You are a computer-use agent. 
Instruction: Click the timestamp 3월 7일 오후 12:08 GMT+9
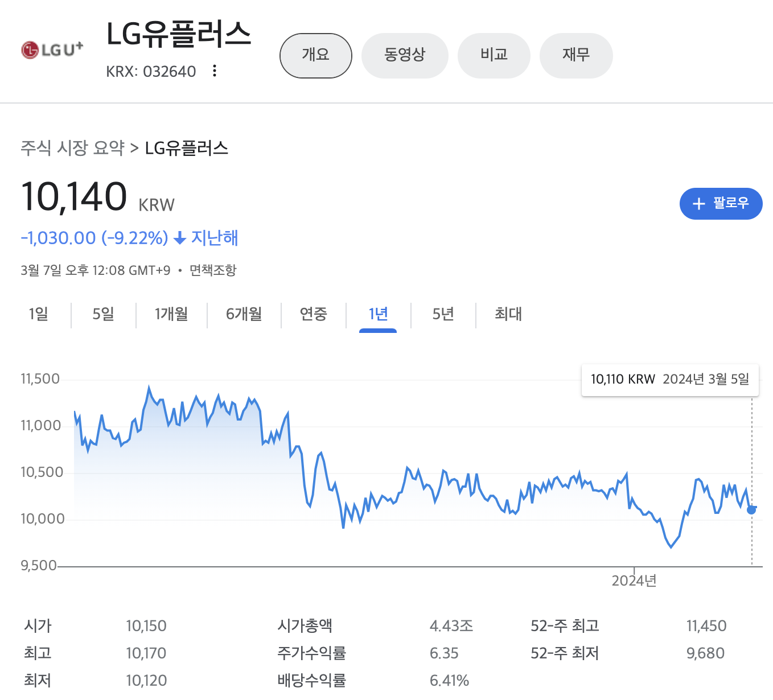(x=96, y=270)
